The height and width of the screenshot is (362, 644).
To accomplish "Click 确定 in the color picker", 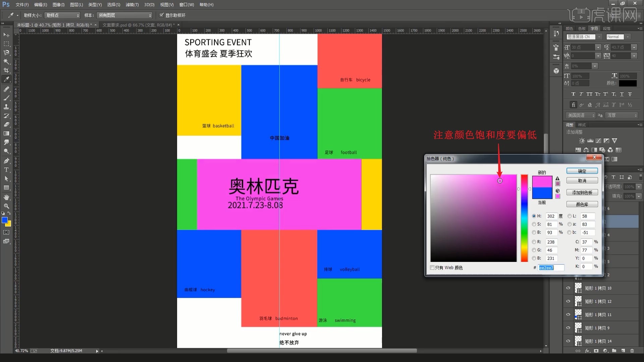I will [582, 171].
